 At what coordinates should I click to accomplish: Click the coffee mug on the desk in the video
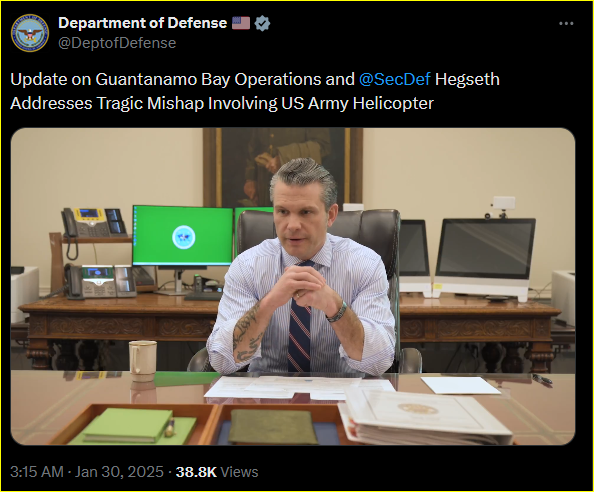point(143,361)
